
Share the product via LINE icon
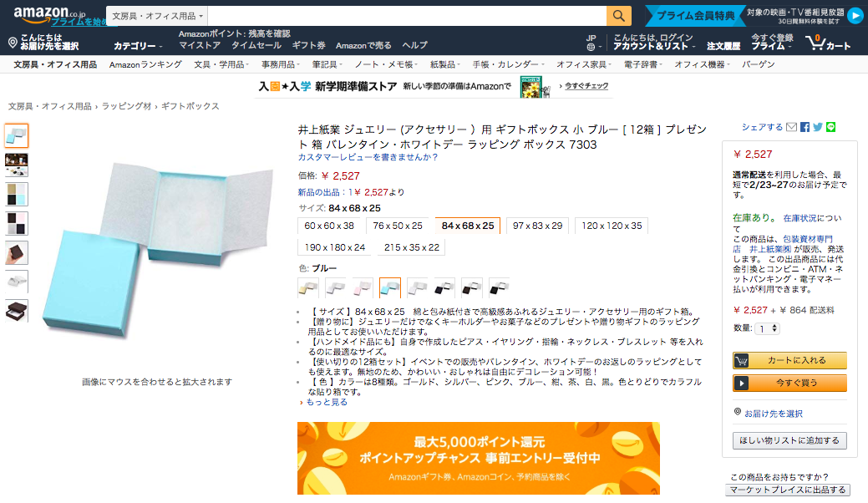click(830, 127)
